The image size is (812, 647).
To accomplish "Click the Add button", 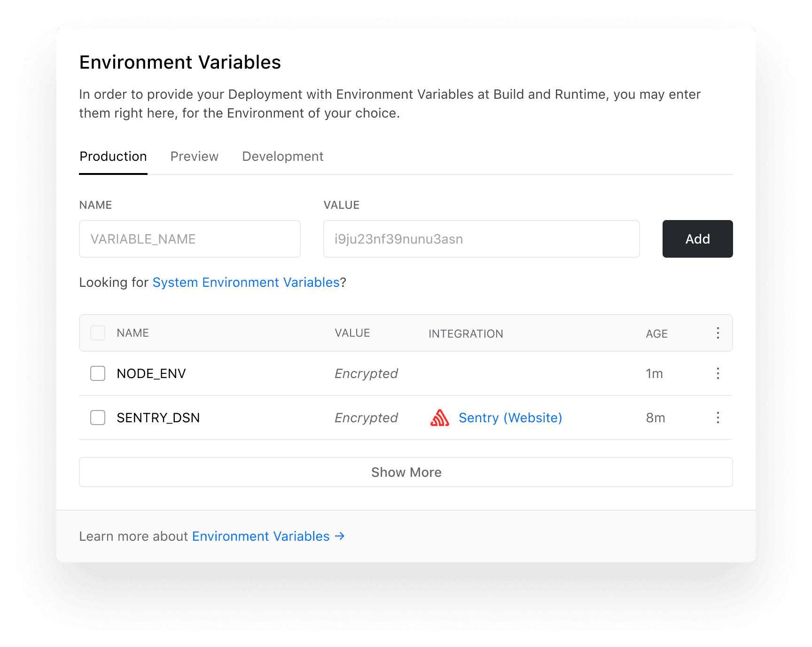I will [x=697, y=239].
